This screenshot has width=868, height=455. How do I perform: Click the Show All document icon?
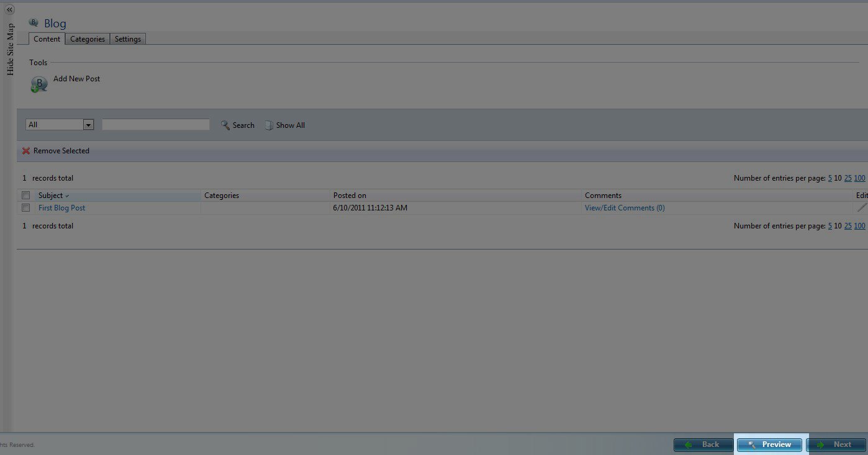pos(269,125)
